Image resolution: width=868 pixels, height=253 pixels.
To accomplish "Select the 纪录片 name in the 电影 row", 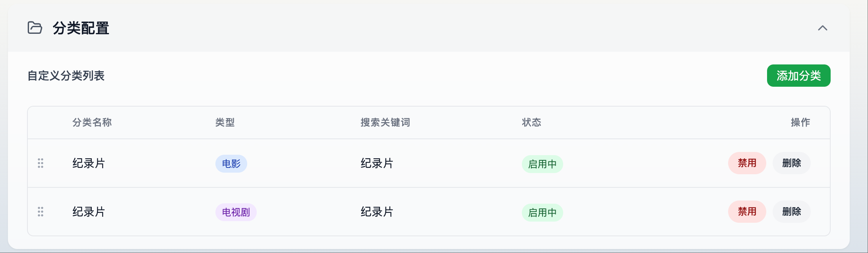I will 89,163.
